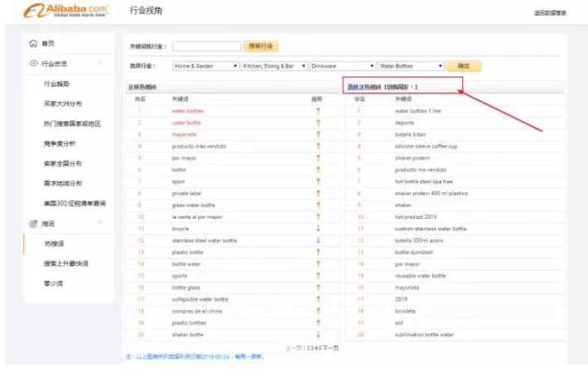Screen dimensions: 588x382
Task: Click the 搜索行业 button
Action: pos(261,46)
